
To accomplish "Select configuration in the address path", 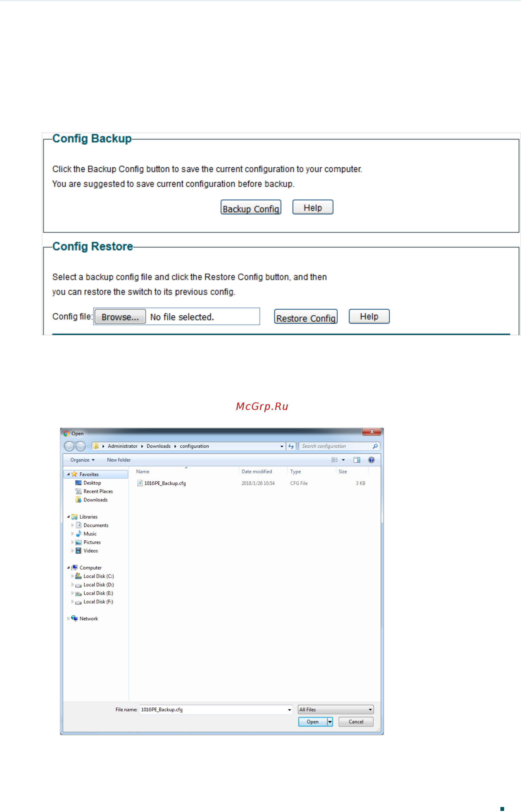I will [194, 446].
